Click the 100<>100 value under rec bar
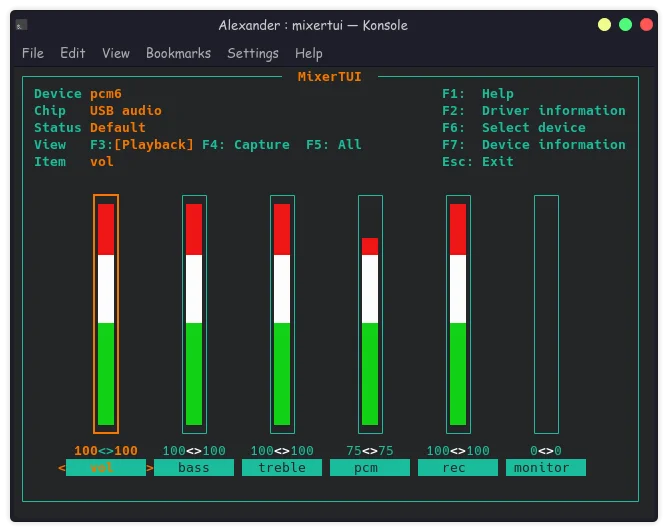The height and width of the screenshot is (532, 668). click(x=458, y=451)
